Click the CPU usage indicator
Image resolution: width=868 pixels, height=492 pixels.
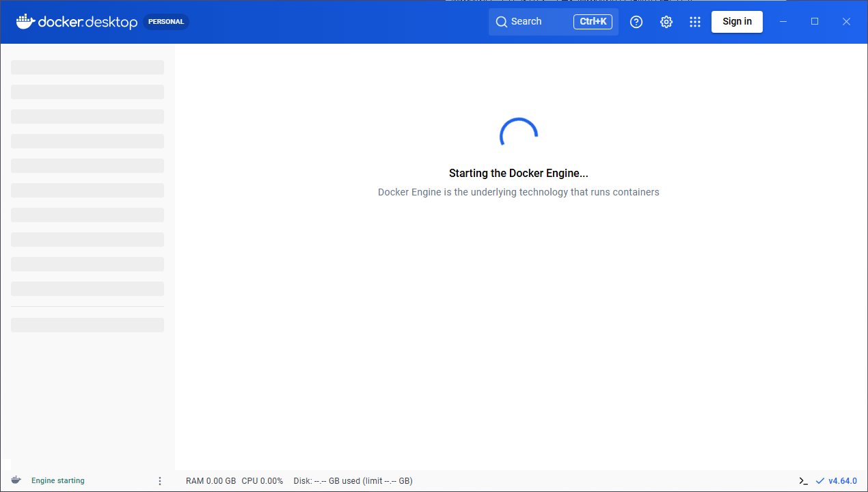pyautogui.click(x=262, y=481)
